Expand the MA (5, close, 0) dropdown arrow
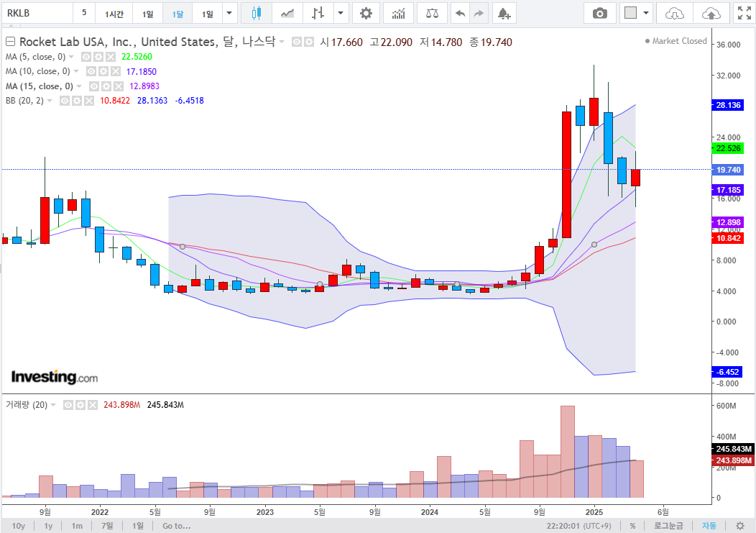This screenshot has height=533, width=756. point(71,57)
